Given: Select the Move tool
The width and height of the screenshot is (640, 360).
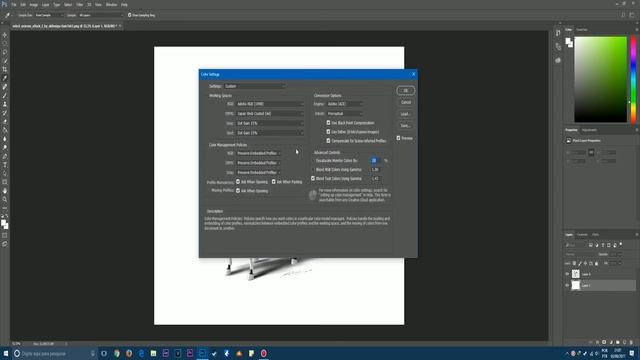Looking at the screenshot, I should coord(5,35).
